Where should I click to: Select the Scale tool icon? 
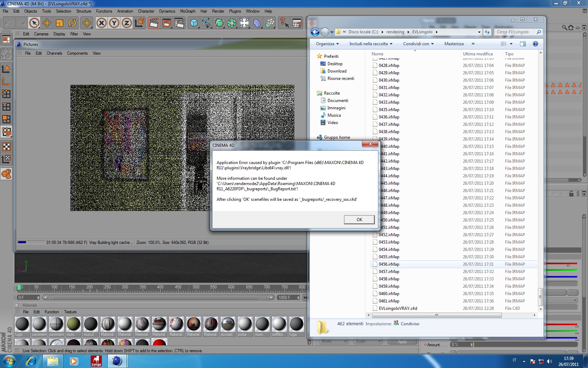(x=59, y=23)
